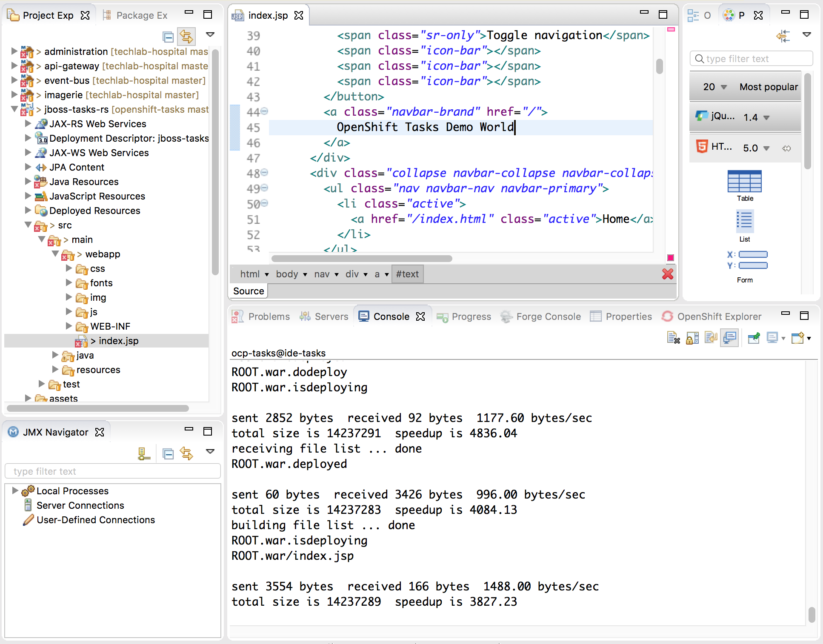The width and height of the screenshot is (823, 644).
Task: Click the New Connection icon in JMX Navigator
Action: 144,454
